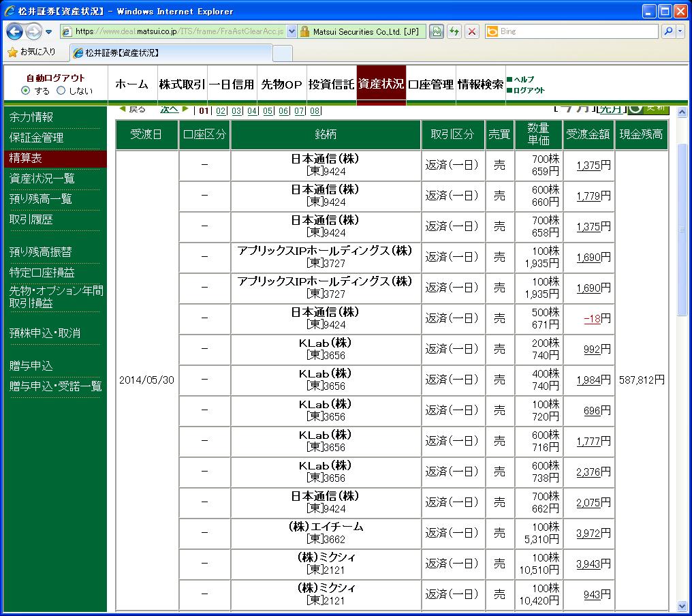Open 贈与申込 in the sidebar
The width and height of the screenshot is (692, 616).
[31, 366]
